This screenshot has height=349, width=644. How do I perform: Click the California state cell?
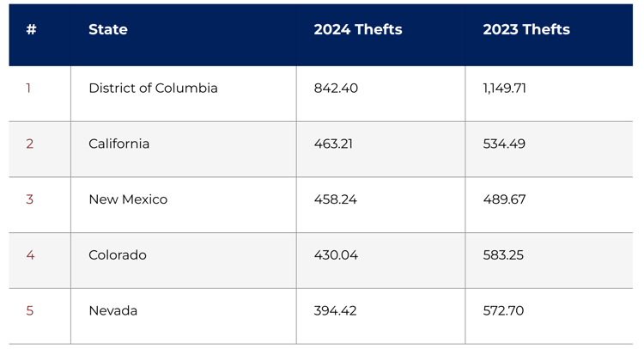pyautogui.click(x=118, y=144)
